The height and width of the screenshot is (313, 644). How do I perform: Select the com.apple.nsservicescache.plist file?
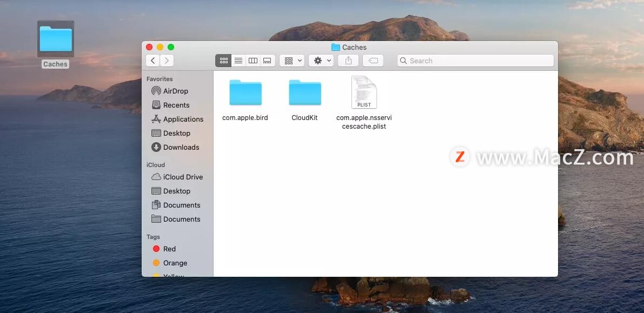pyautogui.click(x=364, y=103)
